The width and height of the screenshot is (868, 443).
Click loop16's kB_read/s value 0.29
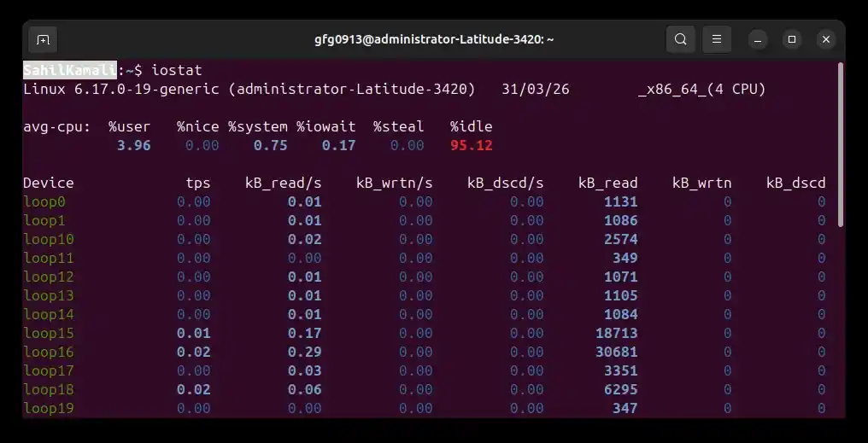[304, 353]
